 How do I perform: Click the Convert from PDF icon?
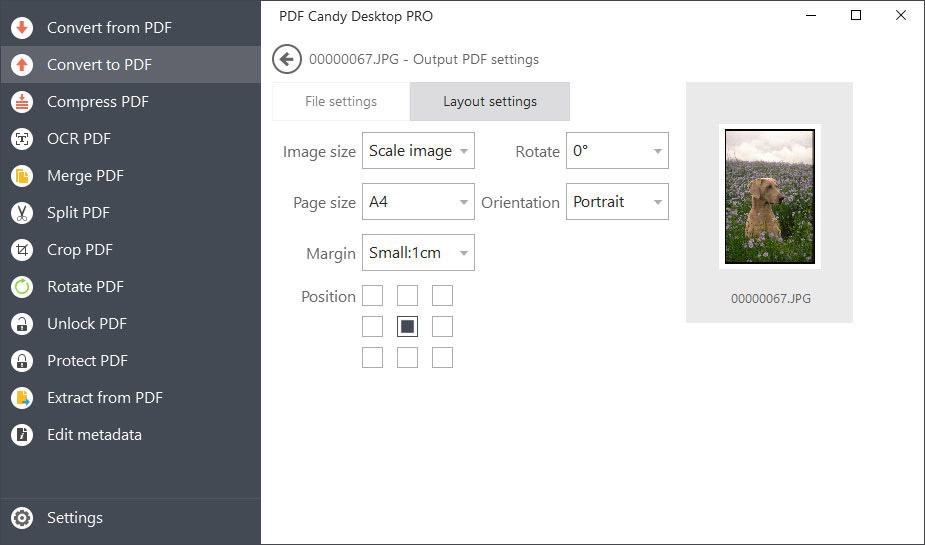coord(22,28)
